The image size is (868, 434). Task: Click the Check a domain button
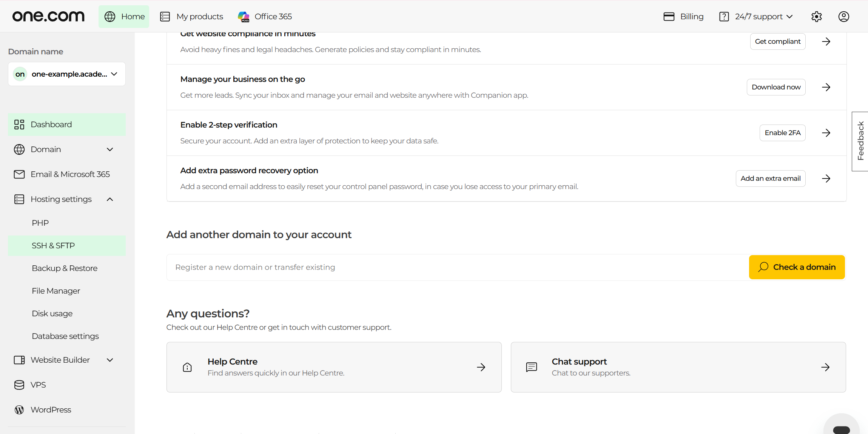coord(797,267)
